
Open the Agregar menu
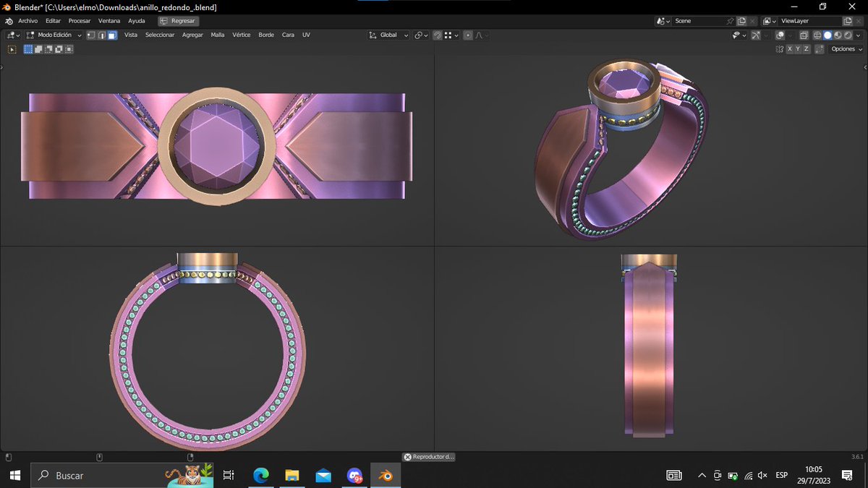(192, 35)
